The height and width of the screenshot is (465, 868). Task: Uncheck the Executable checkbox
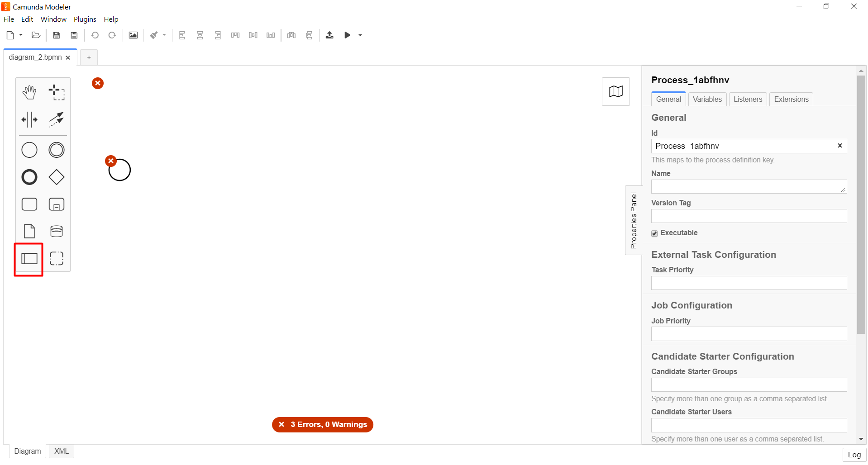654,233
